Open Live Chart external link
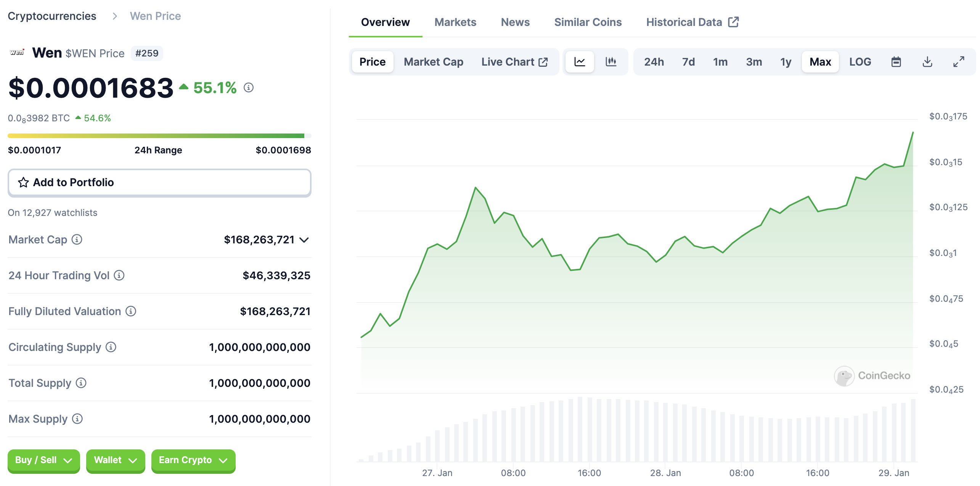Screen dimensions: 980x486 514,62
